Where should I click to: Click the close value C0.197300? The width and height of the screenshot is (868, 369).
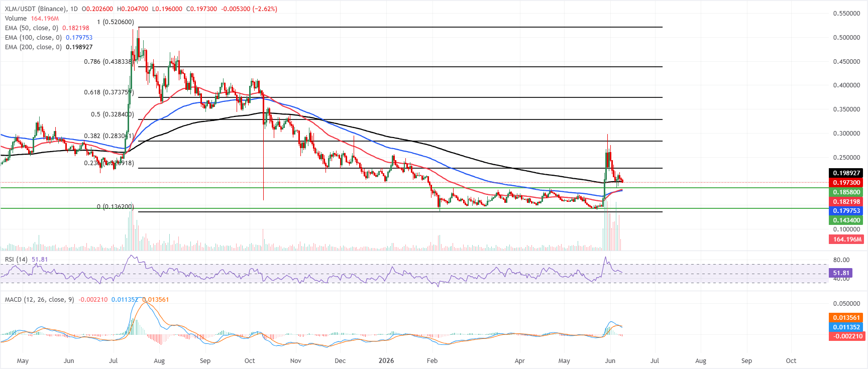point(201,9)
